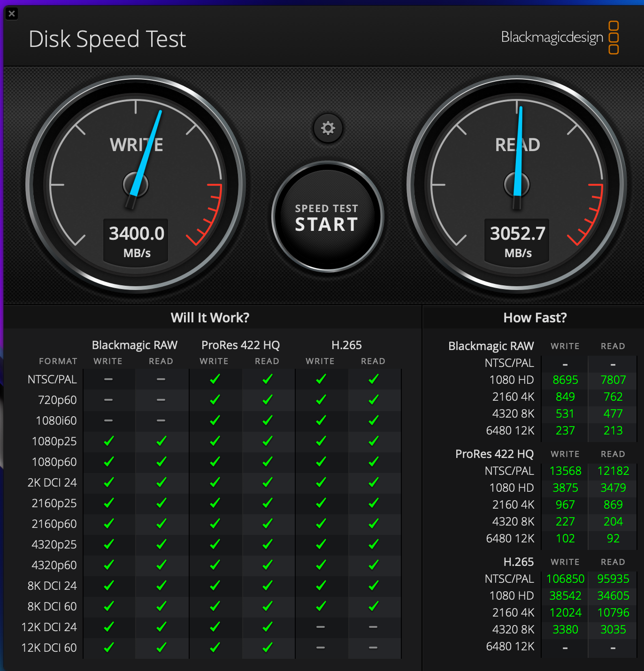Click the ProRes NTSC/PAL read value 12182
The width and height of the screenshot is (644, 671).
[x=613, y=471]
